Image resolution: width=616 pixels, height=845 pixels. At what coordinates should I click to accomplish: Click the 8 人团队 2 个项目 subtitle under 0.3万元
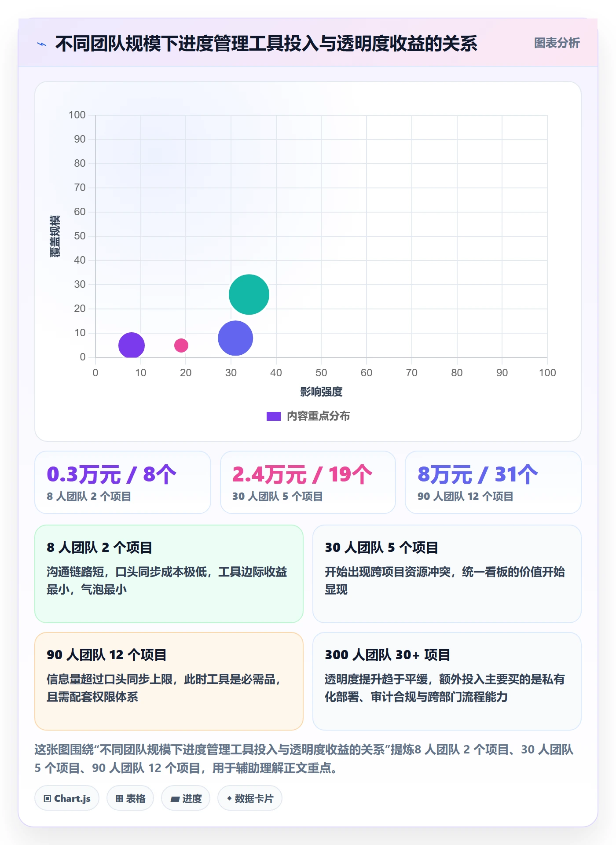click(89, 497)
